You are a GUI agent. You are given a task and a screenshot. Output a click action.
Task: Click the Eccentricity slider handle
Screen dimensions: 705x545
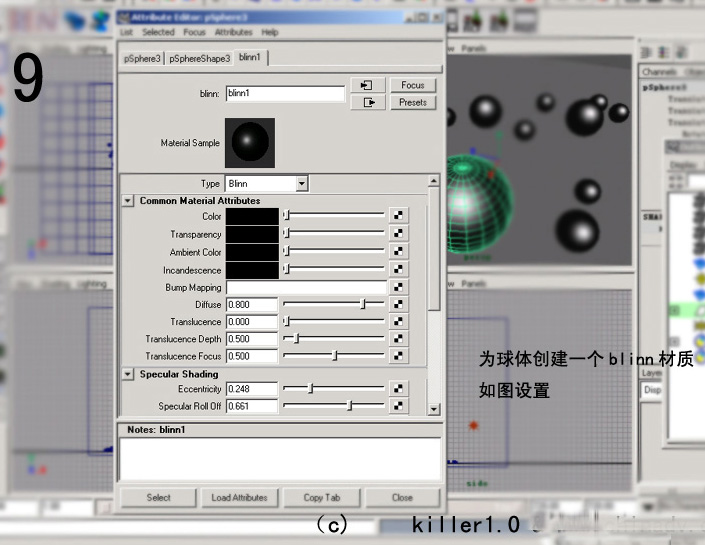pyautogui.click(x=310, y=388)
